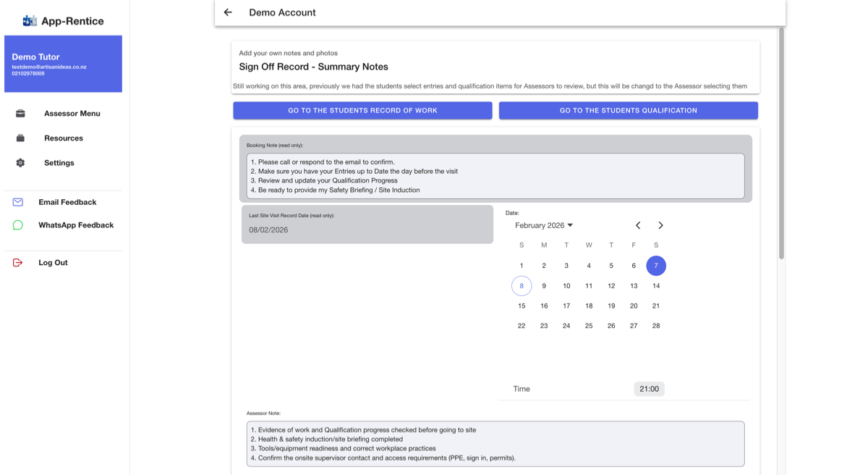Advance calendar to next month
This screenshot has width=868, height=475.
660,225
